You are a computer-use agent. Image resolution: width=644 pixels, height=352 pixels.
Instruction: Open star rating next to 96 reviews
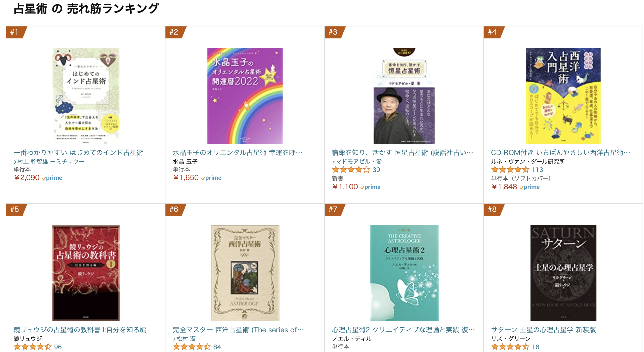point(32,347)
